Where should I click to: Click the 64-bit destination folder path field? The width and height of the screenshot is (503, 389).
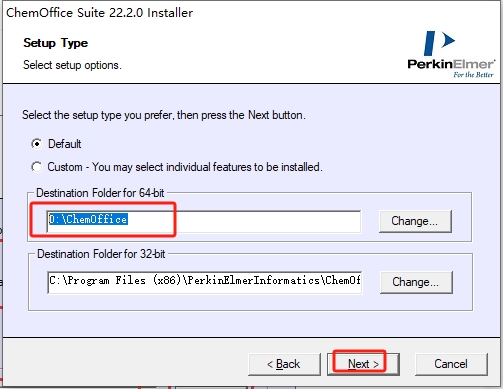point(204,222)
